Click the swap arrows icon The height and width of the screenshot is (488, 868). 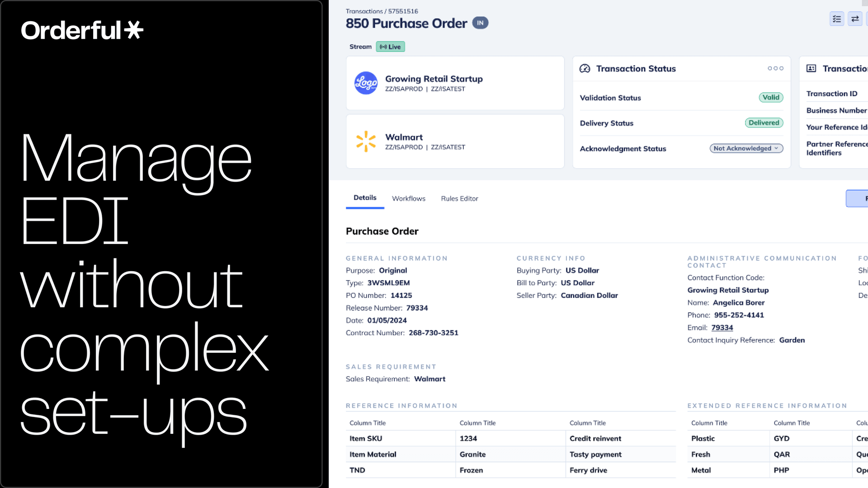pos(855,19)
